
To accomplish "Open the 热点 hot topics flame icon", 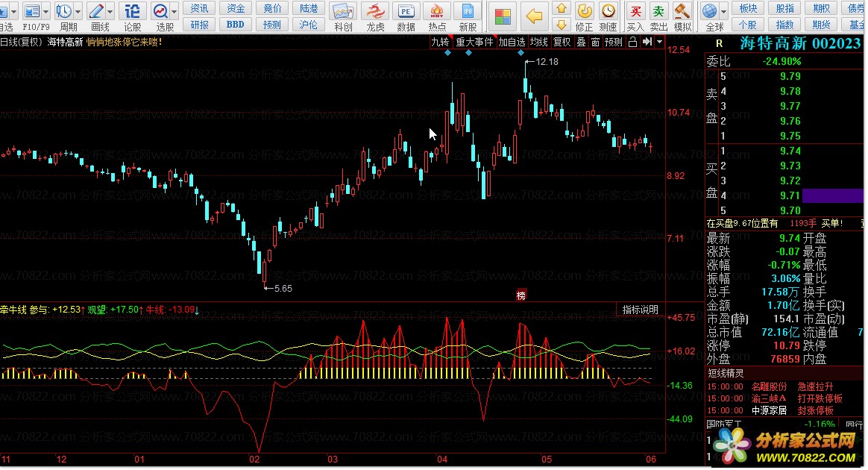I will click(437, 11).
